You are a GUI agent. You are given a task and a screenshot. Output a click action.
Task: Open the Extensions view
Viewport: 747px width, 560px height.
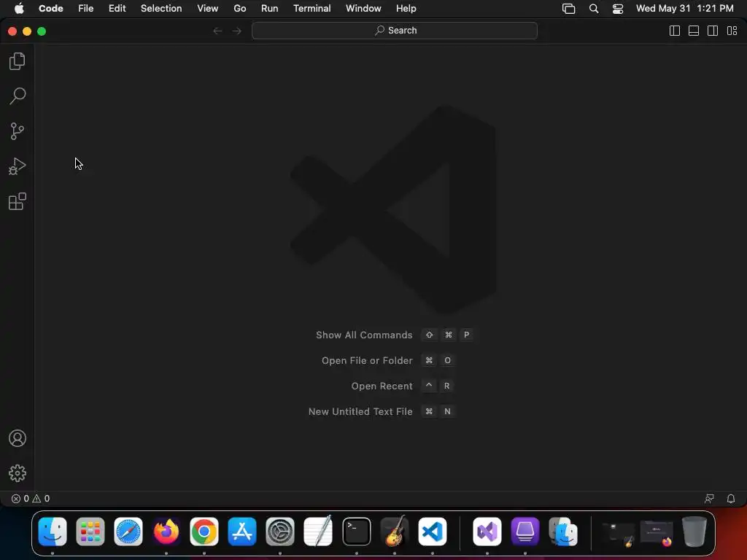point(18,201)
